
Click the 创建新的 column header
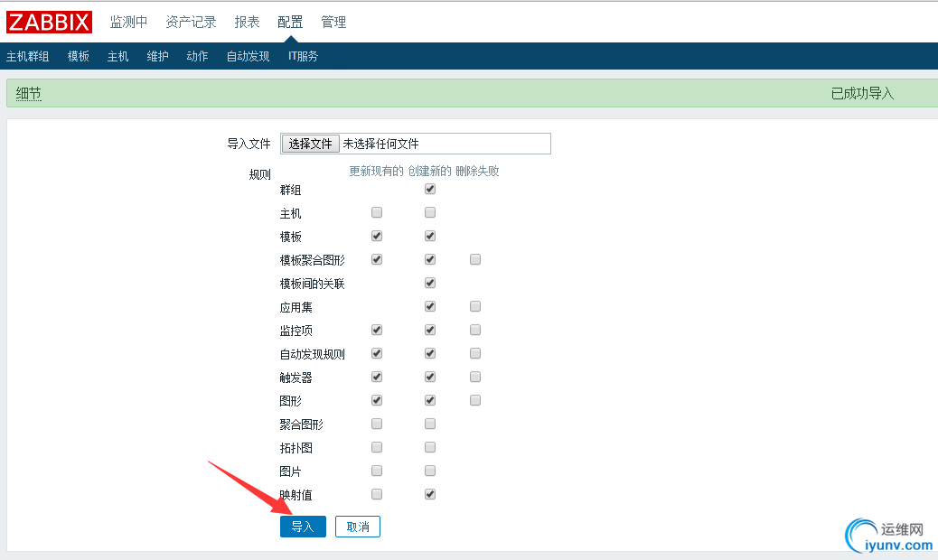[x=429, y=171]
